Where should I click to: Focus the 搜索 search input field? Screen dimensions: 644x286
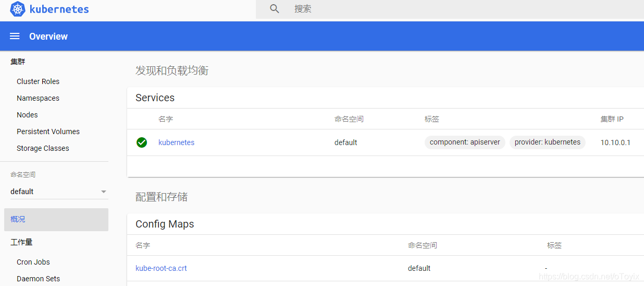click(x=450, y=9)
